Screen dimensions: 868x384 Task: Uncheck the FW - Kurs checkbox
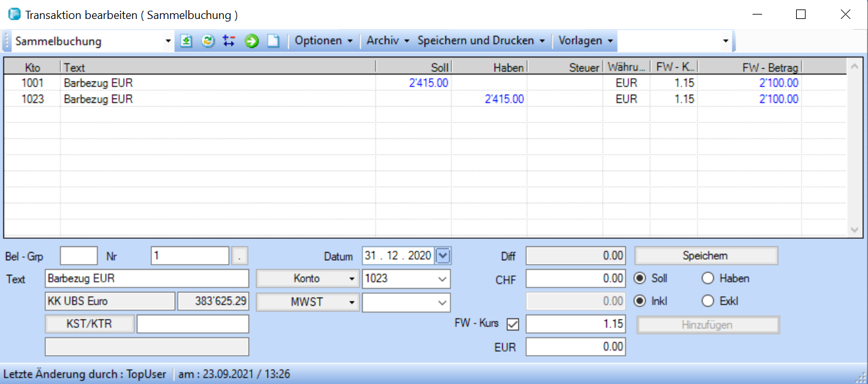(513, 325)
